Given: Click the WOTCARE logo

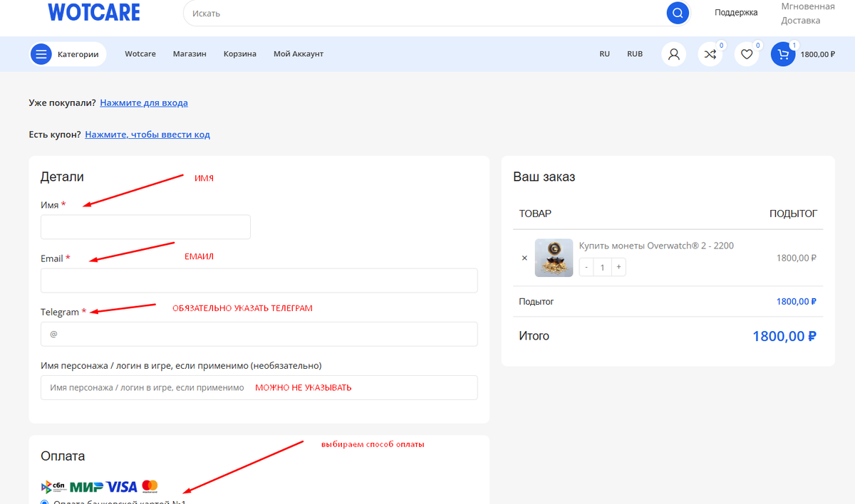Looking at the screenshot, I should coord(94,11).
